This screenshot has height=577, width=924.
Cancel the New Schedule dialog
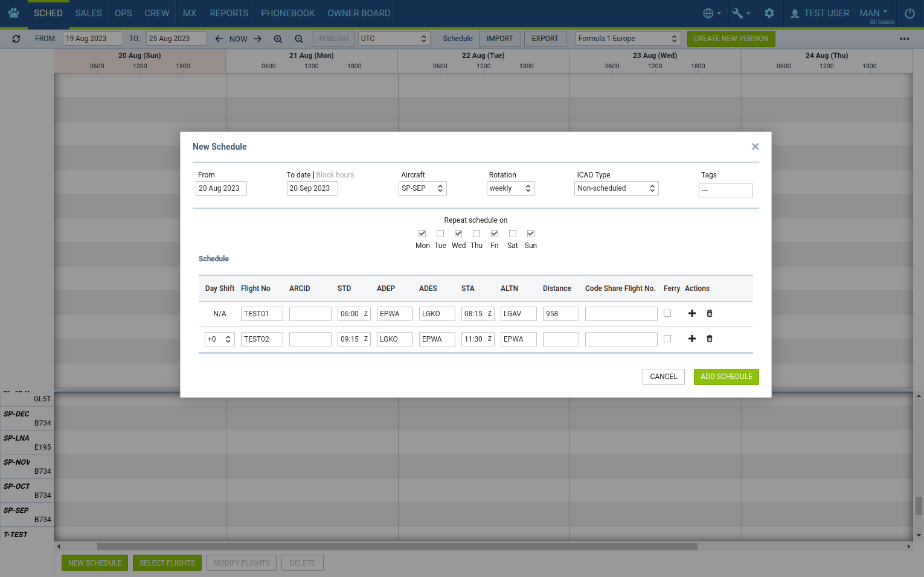pos(663,377)
